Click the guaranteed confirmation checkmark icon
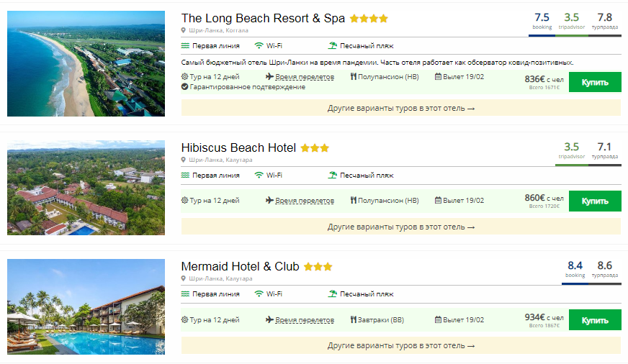Screen dimensions: 628x364 pyautogui.click(x=185, y=87)
